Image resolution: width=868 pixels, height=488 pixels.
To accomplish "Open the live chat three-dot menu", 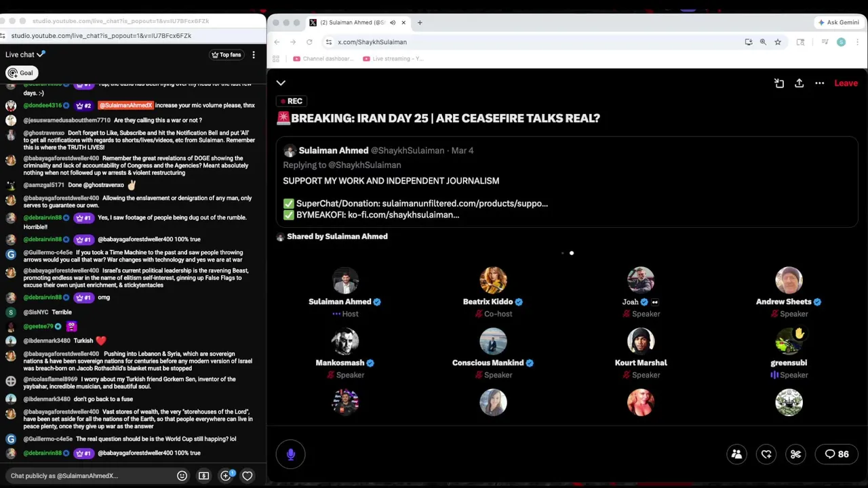I will [254, 55].
